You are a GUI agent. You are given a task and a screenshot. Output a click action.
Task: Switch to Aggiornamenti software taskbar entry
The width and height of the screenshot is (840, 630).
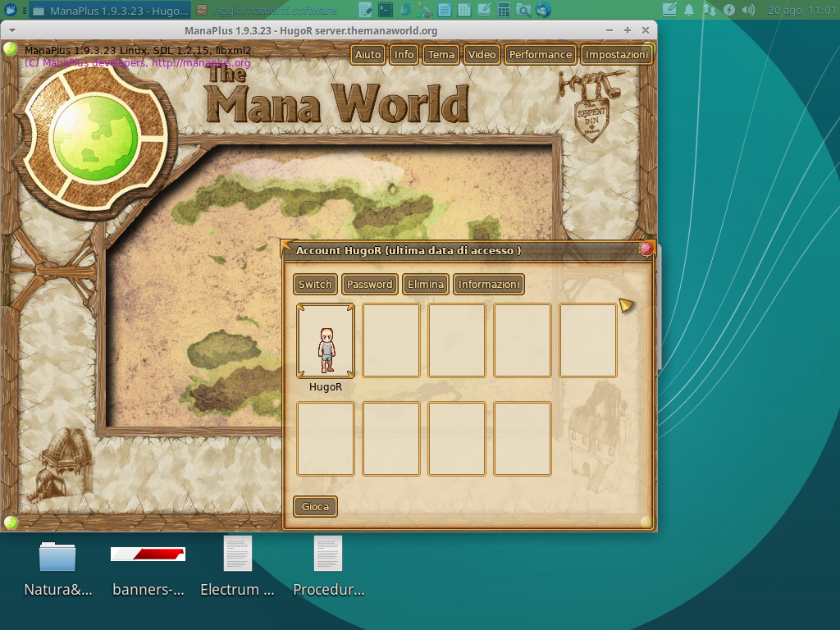[x=267, y=10]
